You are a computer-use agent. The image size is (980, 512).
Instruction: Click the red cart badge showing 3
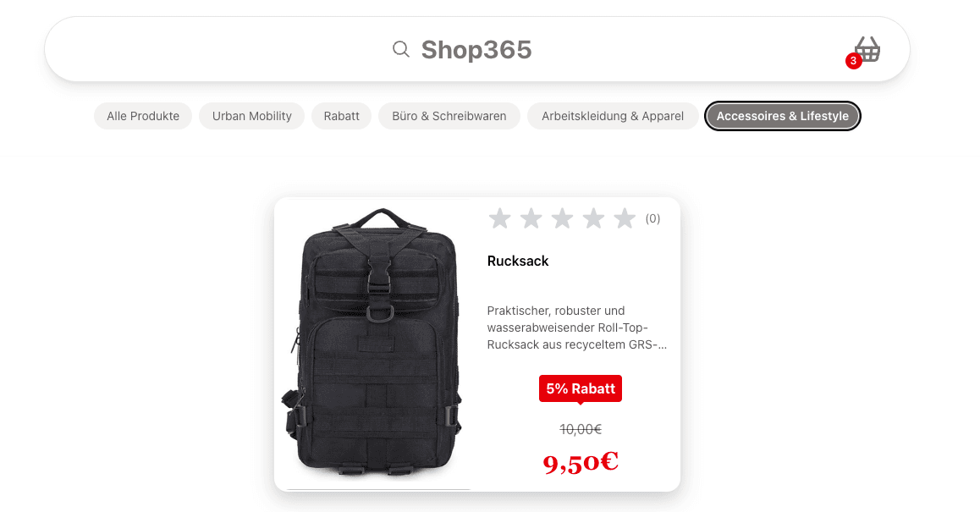[x=853, y=61]
